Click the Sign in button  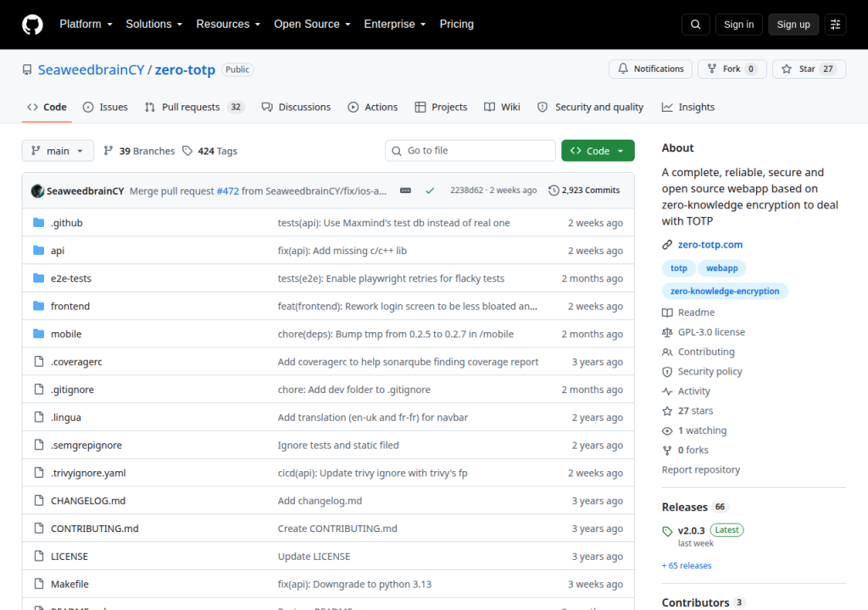tap(738, 25)
